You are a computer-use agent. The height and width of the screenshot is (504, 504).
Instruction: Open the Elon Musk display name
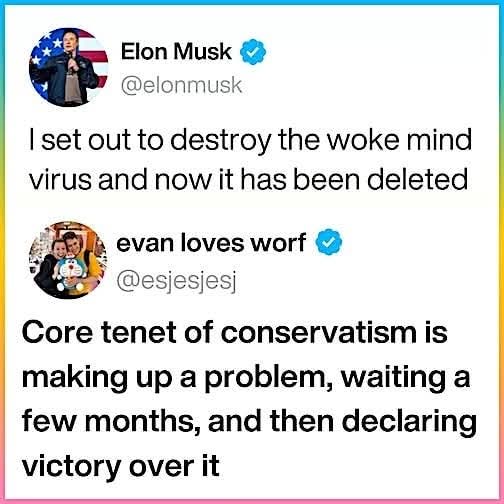point(176,52)
